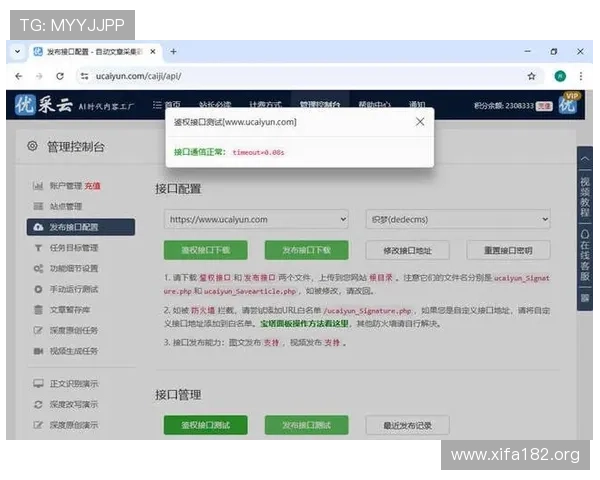600x480 pixels.
Task: Click the 管理控制台 target icon in heading
Action: click(x=33, y=146)
